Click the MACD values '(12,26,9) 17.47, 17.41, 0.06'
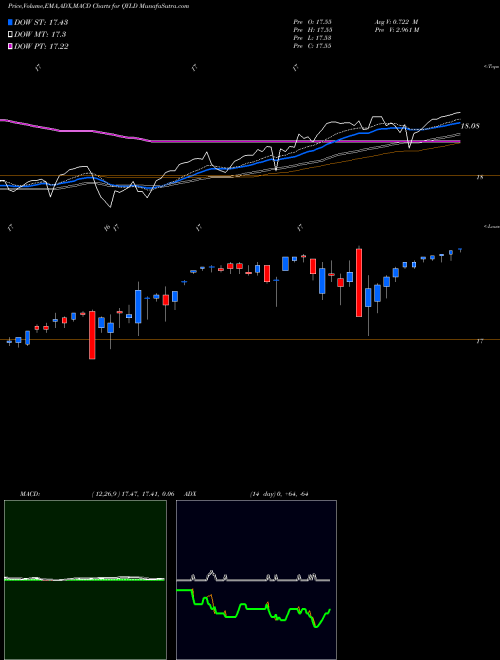This screenshot has width=500, height=660. pos(133,494)
